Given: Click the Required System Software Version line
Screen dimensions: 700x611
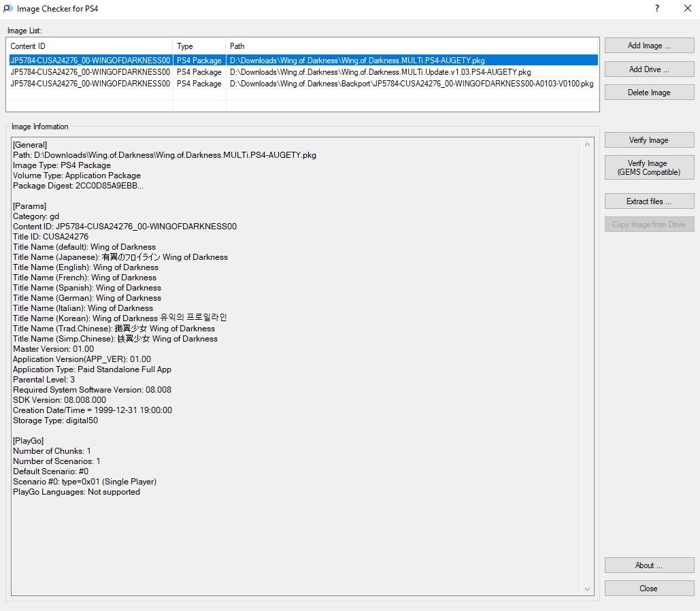Looking at the screenshot, I should pos(92,390).
